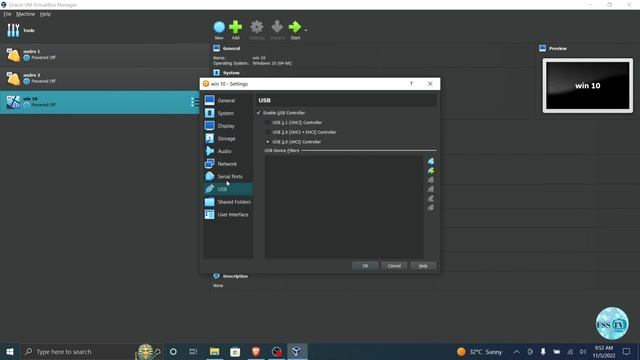Open Brave browser from taskbar

tap(256, 351)
